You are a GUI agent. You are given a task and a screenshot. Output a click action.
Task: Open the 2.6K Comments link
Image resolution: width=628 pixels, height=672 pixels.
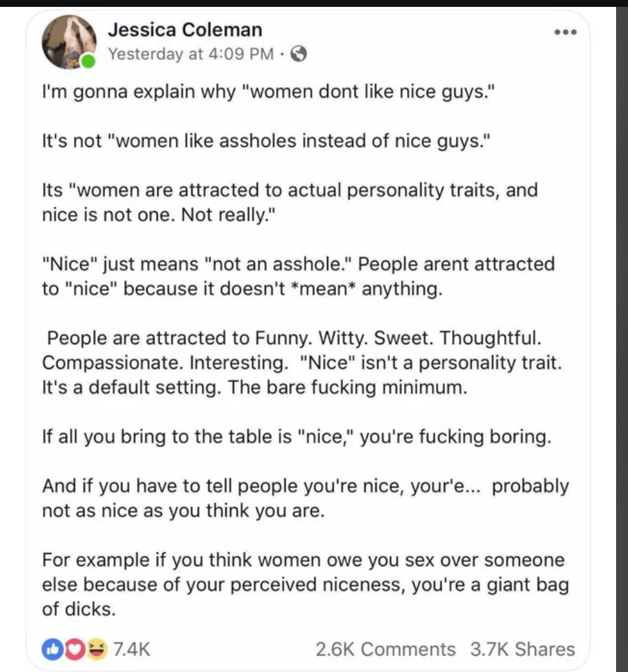coord(385,649)
